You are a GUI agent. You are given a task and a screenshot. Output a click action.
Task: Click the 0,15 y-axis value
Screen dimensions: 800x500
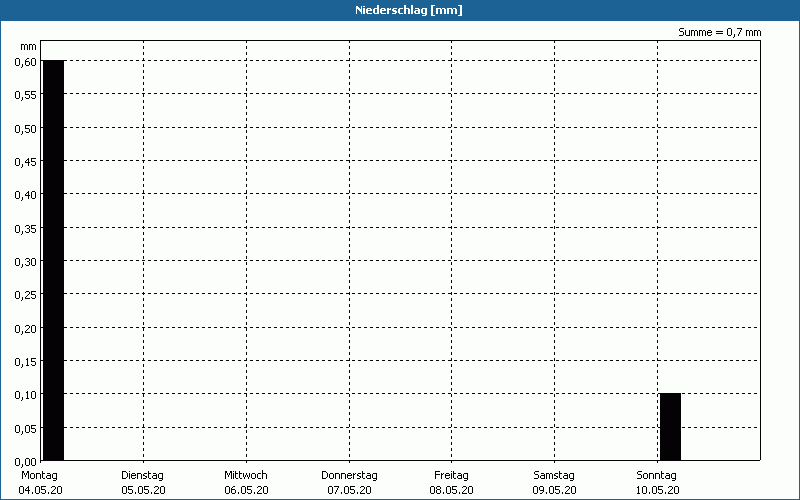tap(26, 362)
